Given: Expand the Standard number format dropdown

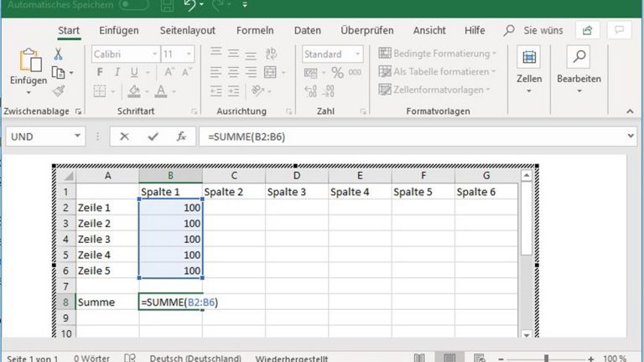Looking at the screenshot, I should point(330,54).
